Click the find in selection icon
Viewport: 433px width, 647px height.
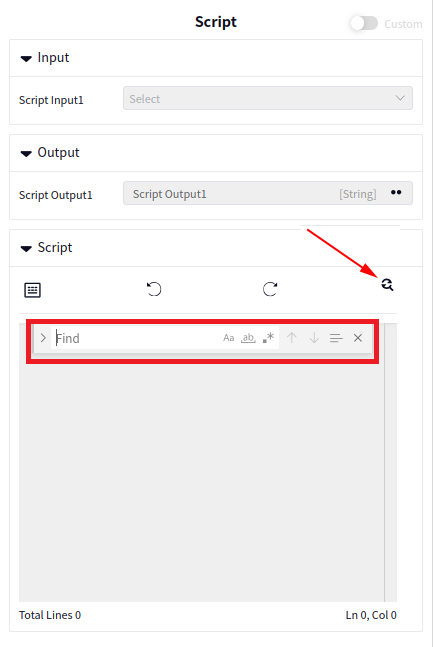[336, 338]
